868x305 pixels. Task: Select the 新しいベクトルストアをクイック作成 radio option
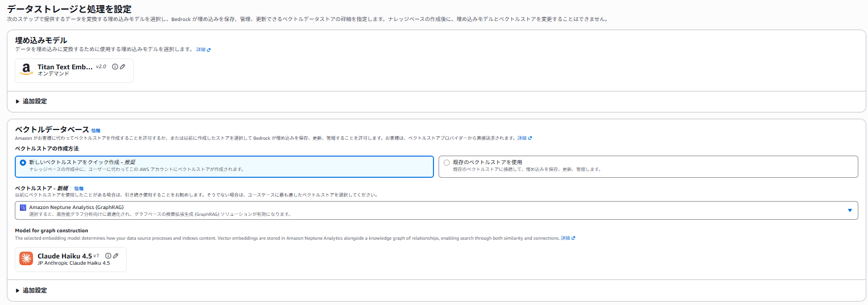click(23, 162)
